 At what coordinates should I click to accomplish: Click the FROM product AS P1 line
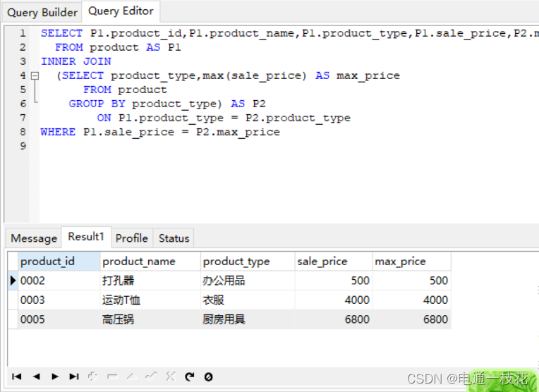pyautogui.click(x=118, y=47)
